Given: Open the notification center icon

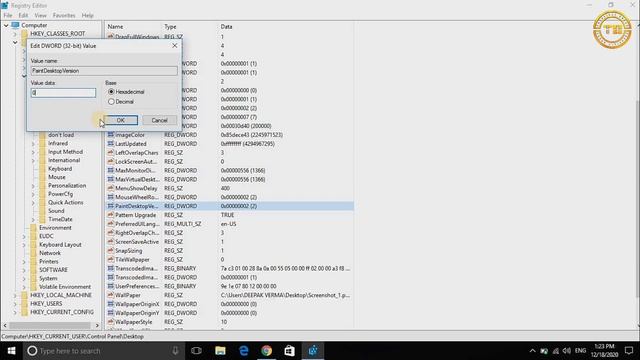Looking at the screenshot, I should pos(629,351).
